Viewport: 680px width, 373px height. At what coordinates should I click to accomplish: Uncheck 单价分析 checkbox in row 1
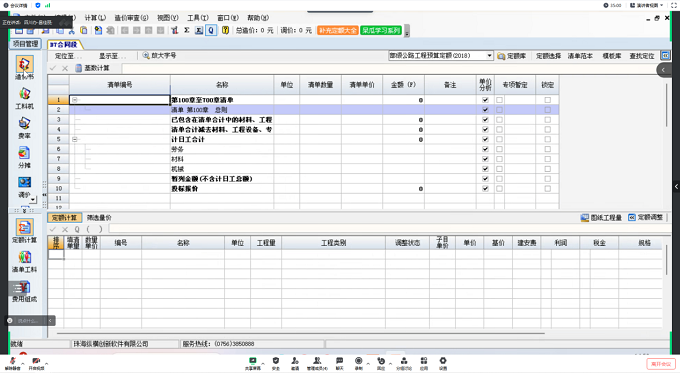(485, 100)
